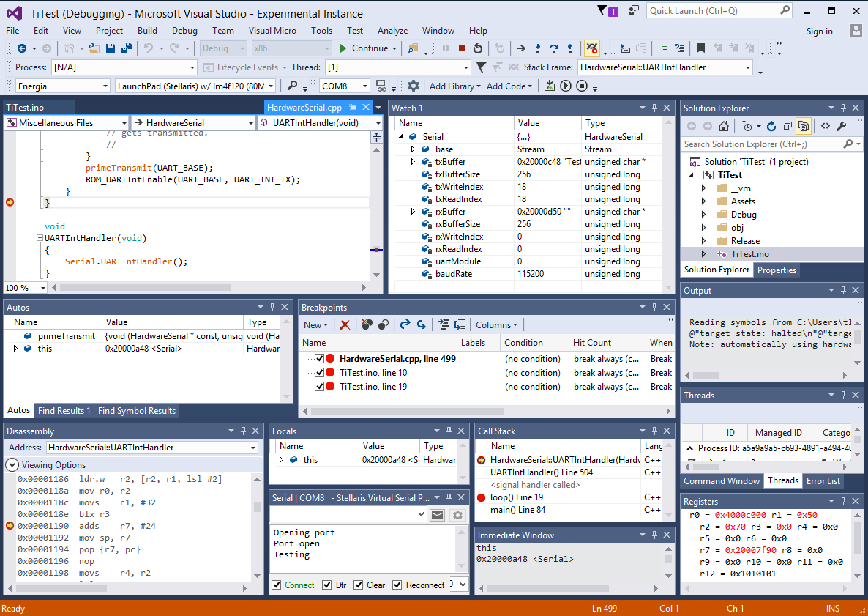
Task: Switch to Error List tab
Action: tap(823, 480)
